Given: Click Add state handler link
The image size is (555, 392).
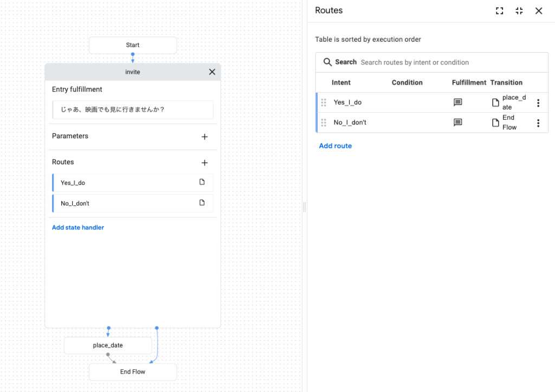Looking at the screenshot, I should 78,228.
